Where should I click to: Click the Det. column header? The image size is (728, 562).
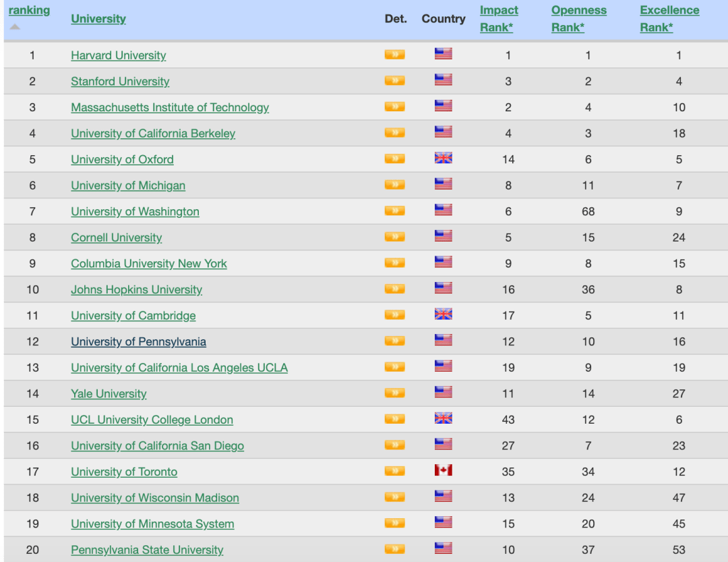point(396,19)
